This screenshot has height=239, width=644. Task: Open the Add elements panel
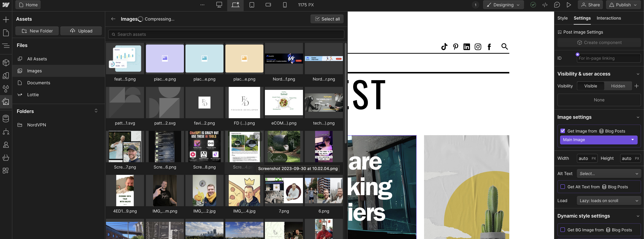click(x=6, y=19)
